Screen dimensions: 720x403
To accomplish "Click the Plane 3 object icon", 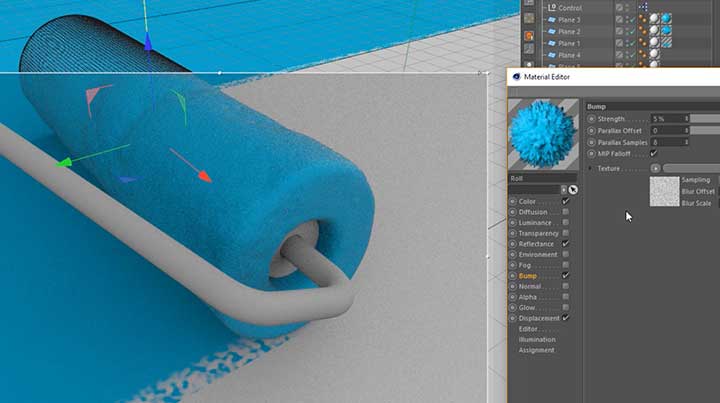I will (x=552, y=20).
